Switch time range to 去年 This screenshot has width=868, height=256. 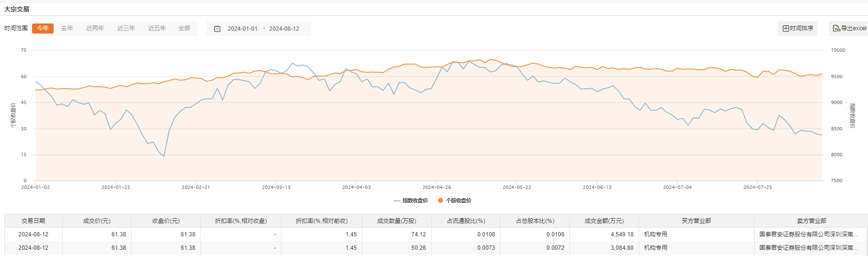coord(67,28)
